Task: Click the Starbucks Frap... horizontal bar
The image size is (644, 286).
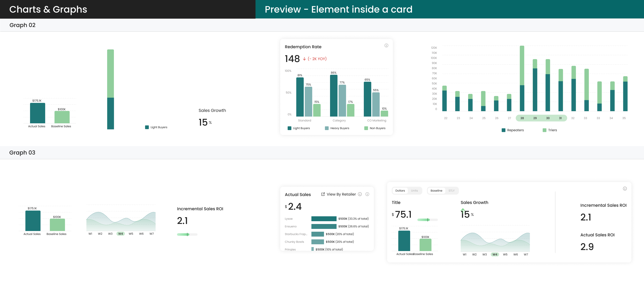Action: click(x=317, y=234)
